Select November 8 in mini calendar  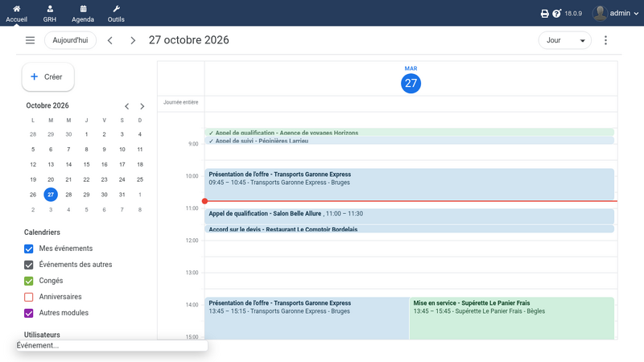click(x=139, y=210)
